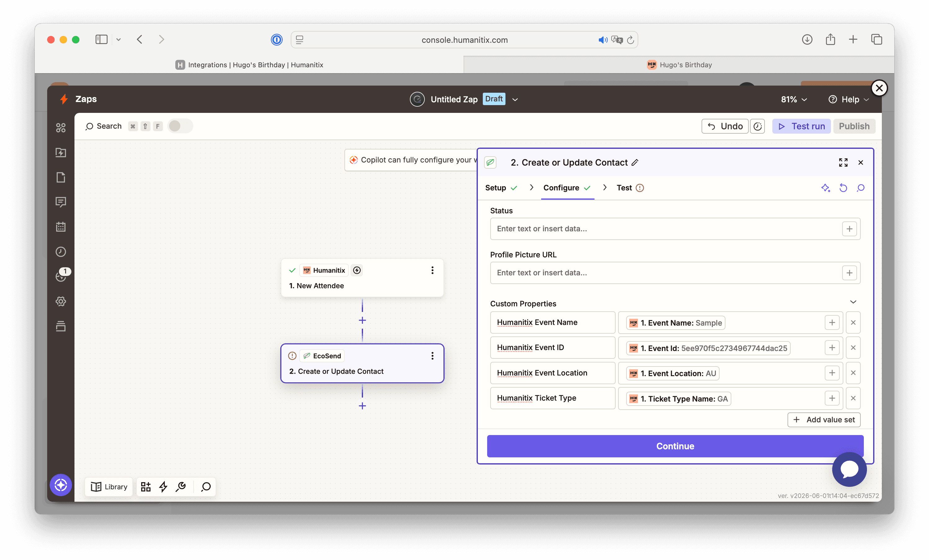Close the embedded Zap editor overlay
929x560 pixels.
(879, 88)
